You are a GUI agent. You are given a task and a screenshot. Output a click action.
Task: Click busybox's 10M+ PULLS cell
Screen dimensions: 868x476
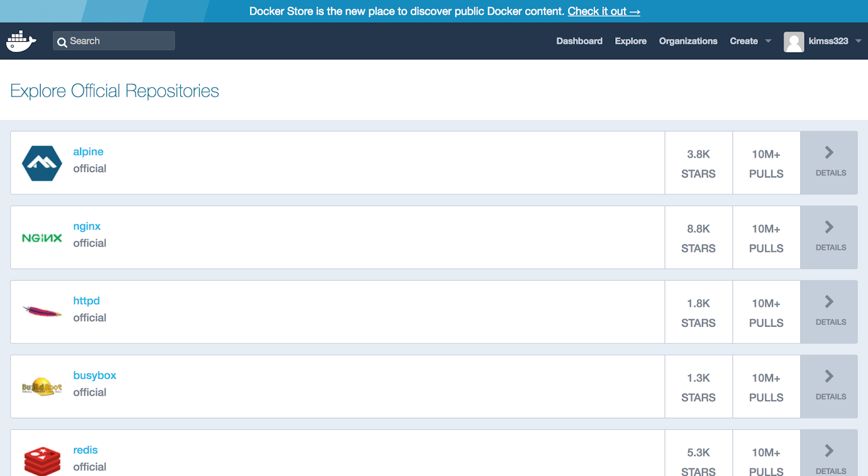[767, 386]
